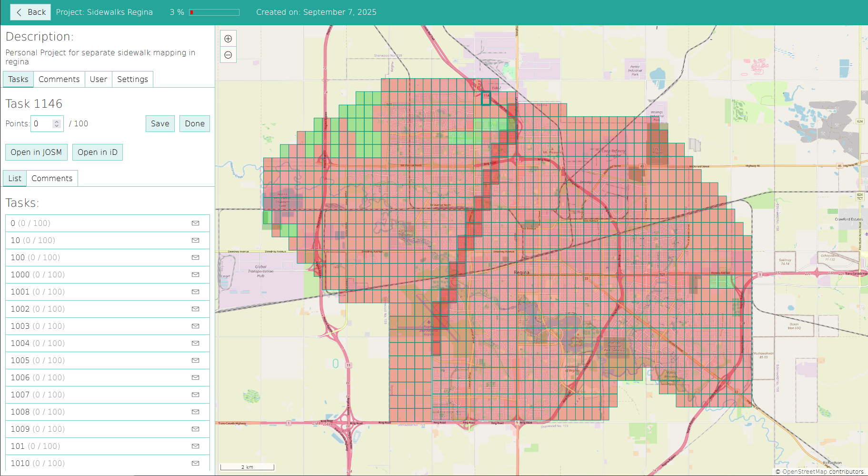Open comment envelope icon for task 0
The height and width of the screenshot is (476, 868).
pyautogui.click(x=195, y=223)
